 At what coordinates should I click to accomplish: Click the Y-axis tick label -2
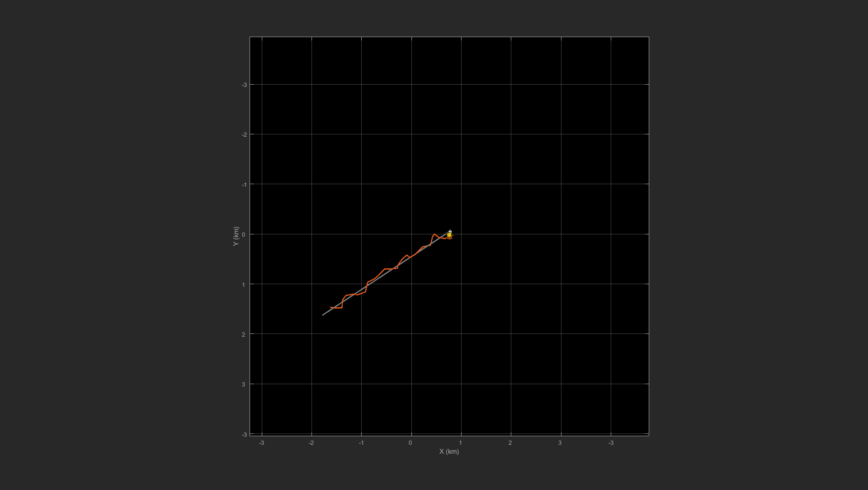[244, 135]
